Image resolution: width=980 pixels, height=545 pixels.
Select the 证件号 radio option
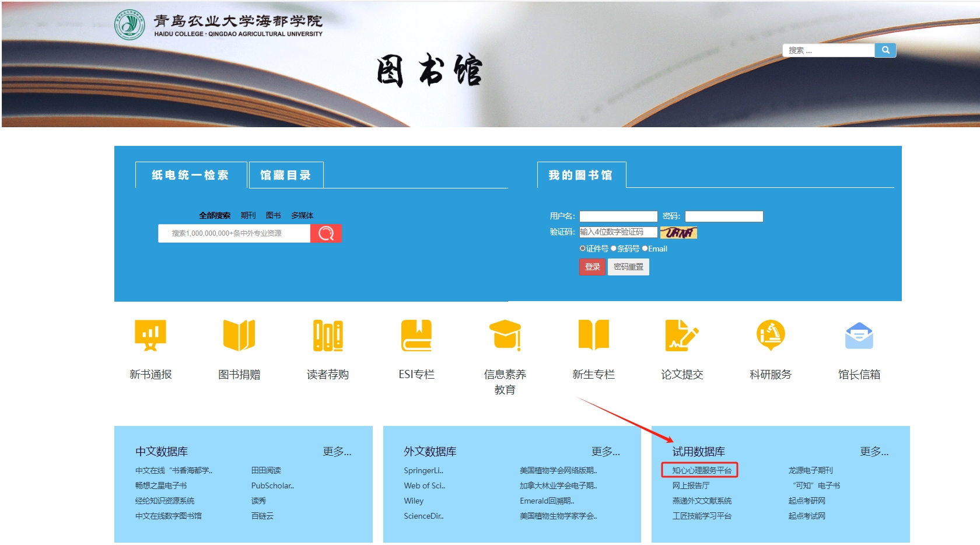pyautogui.click(x=582, y=249)
